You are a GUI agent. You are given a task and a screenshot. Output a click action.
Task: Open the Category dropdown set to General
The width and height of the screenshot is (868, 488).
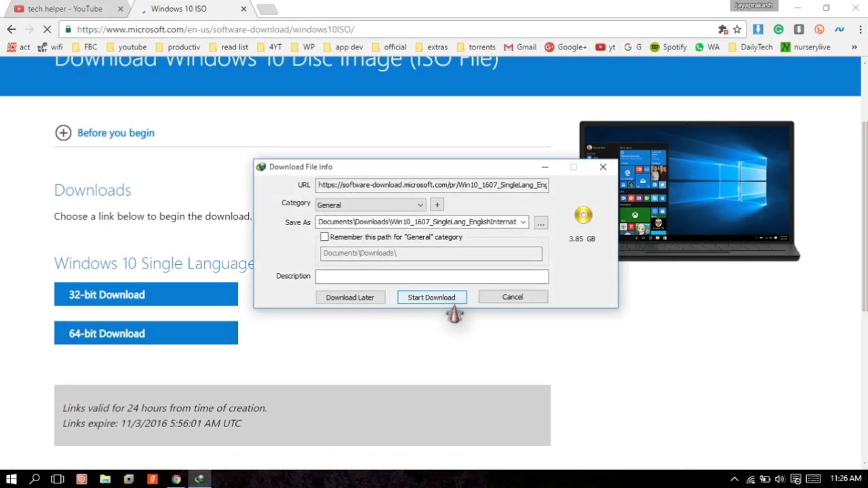pyautogui.click(x=370, y=205)
